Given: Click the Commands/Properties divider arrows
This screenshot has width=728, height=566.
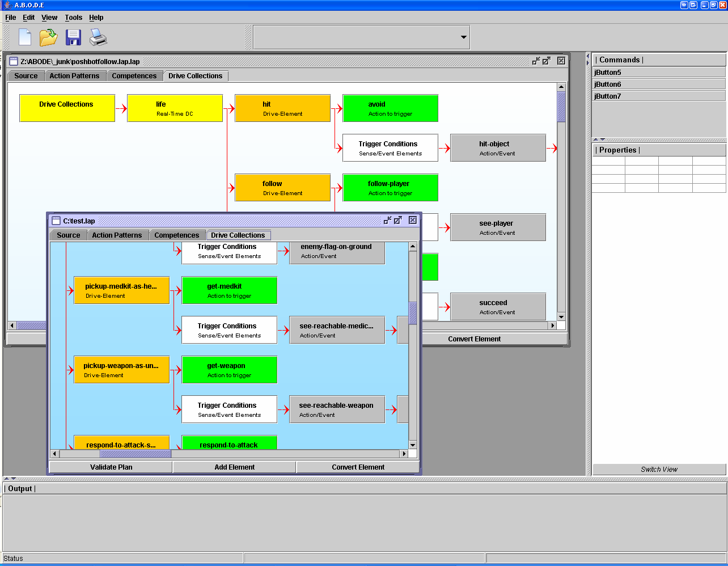Looking at the screenshot, I should (599, 140).
